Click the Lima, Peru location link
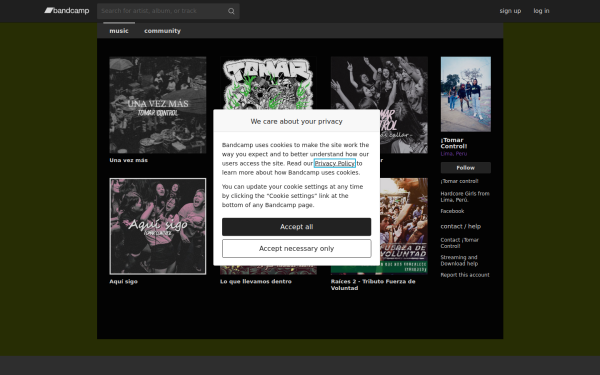 coord(454,153)
